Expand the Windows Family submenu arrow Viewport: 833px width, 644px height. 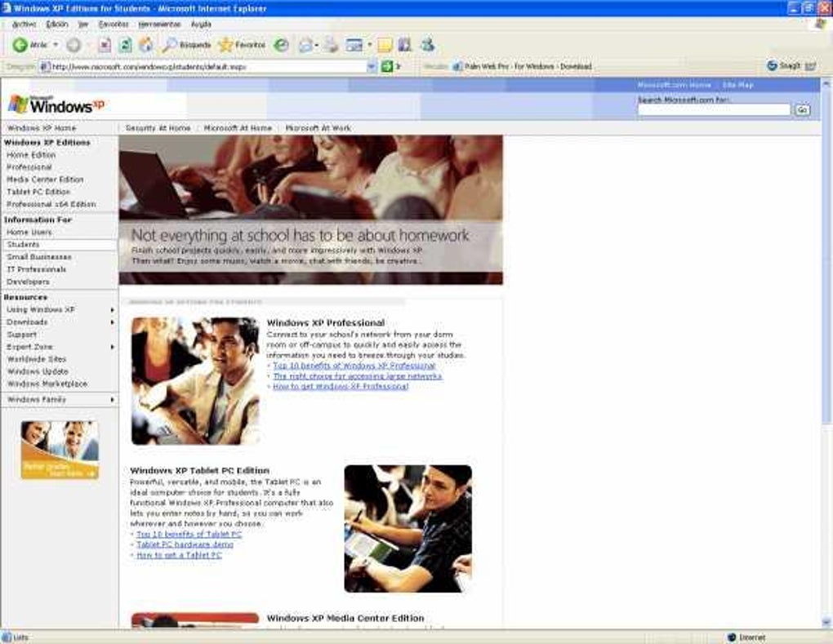click(112, 399)
